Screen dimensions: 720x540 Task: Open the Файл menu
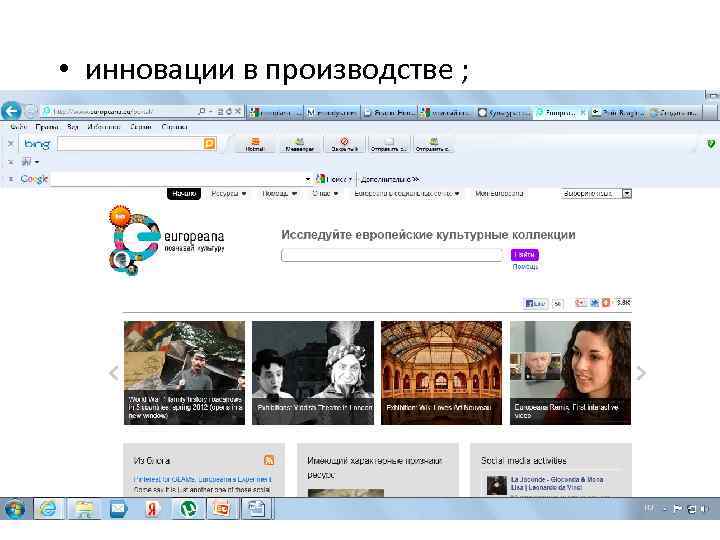(x=18, y=127)
